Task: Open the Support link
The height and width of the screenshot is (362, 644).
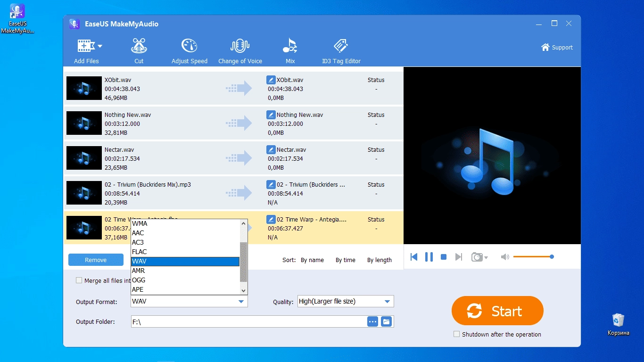Action: coord(557,47)
